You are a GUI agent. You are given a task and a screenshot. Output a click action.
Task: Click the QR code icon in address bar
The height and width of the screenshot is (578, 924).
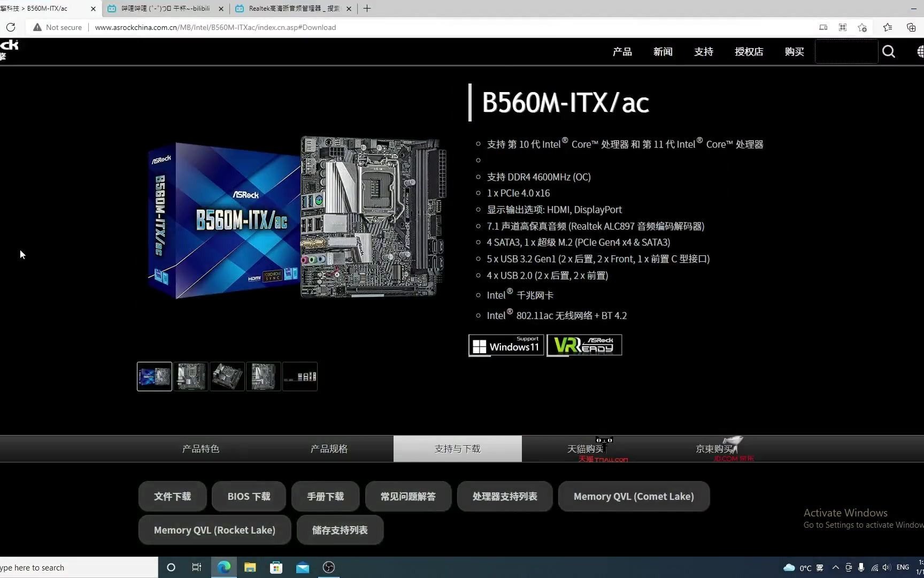[x=843, y=27]
